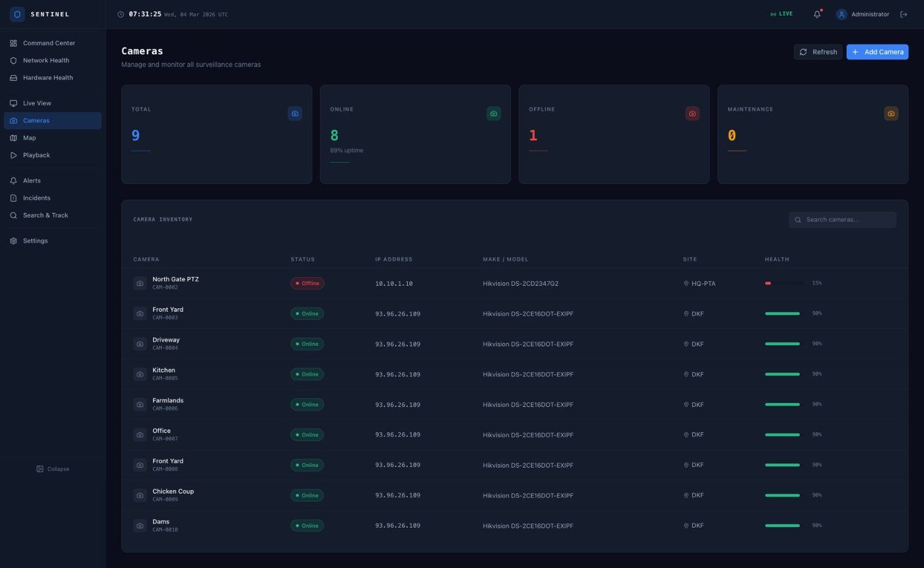Click the camera icon on the Offline card
Image resolution: width=924 pixels, height=568 pixels.
coord(692,113)
